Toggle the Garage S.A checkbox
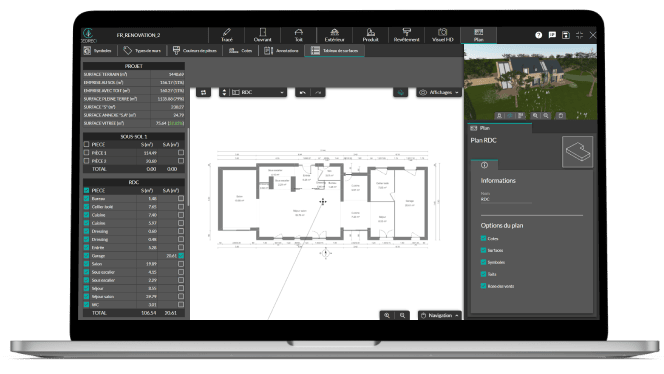This screenshot has width=664, height=374. point(181,255)
